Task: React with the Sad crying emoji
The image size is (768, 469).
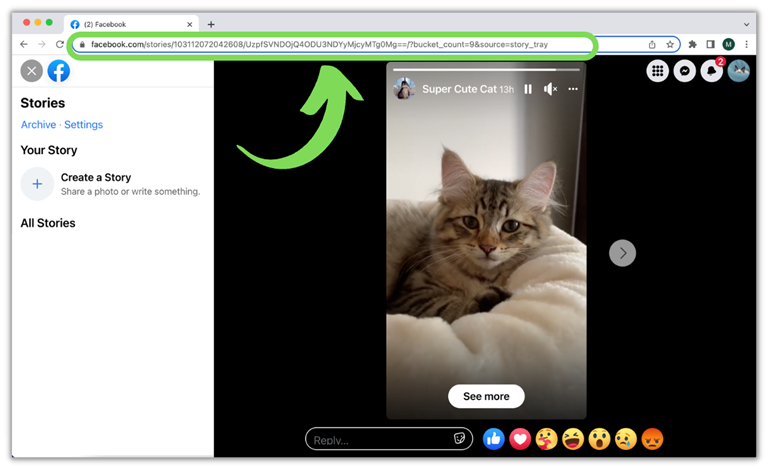Action: click(x=626, y=439)
